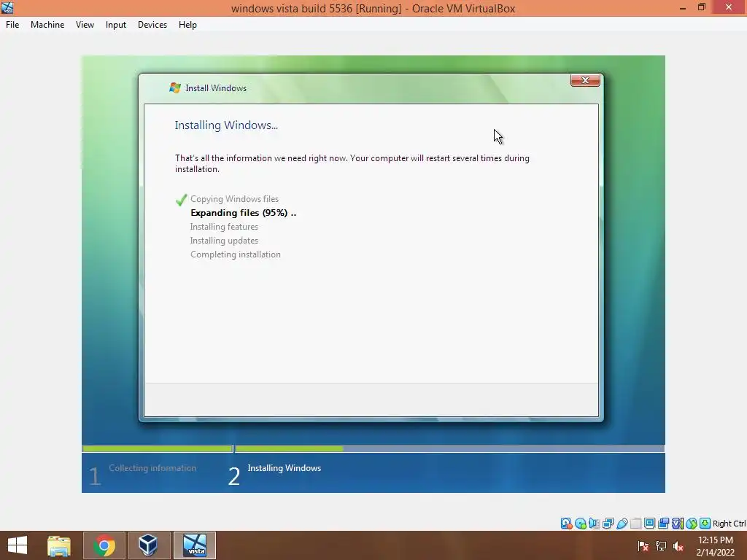
Task: Click the 'Install Windows' dialog title
Action: click(x=216, y=88)
